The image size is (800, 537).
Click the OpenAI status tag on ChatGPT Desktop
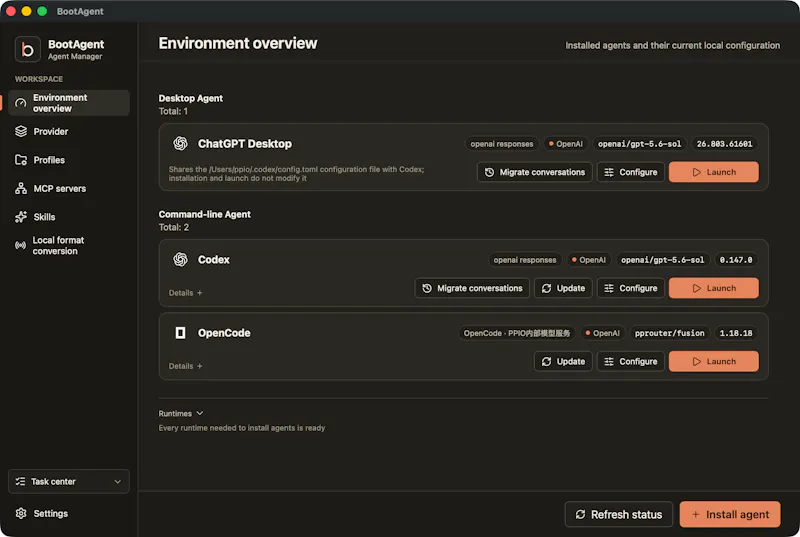(565, 144)
